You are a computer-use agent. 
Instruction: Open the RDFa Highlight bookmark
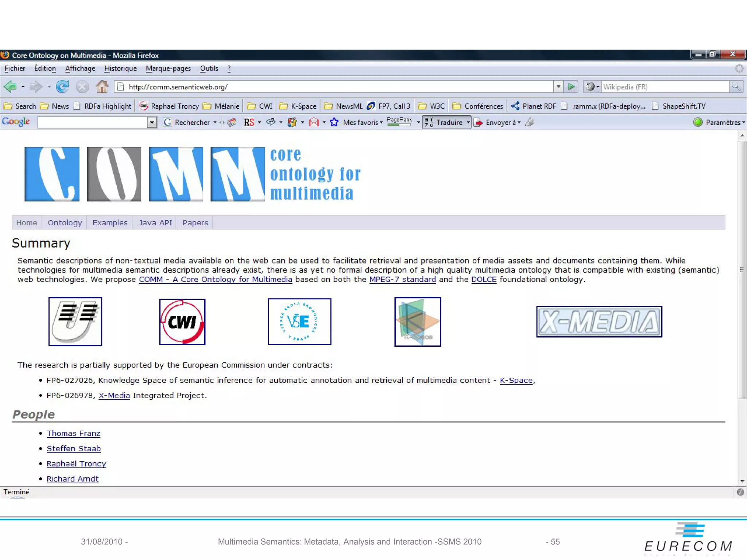[x=102, y=106]
